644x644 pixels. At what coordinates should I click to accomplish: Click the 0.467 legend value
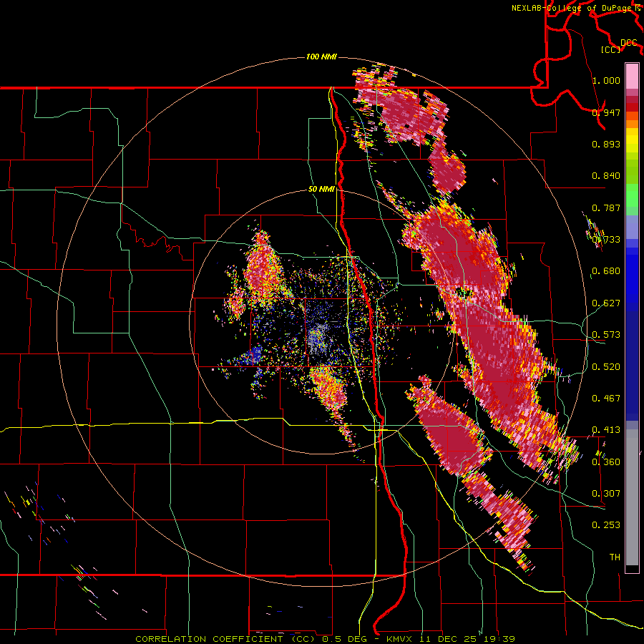pos(606,399)
